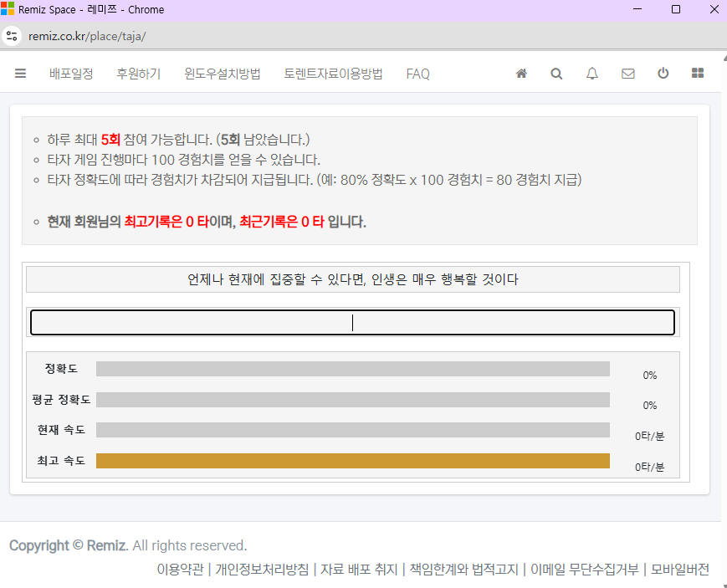Go to the home icon
Viewport: 727px width, 588px height.
[x=521, y=74]
